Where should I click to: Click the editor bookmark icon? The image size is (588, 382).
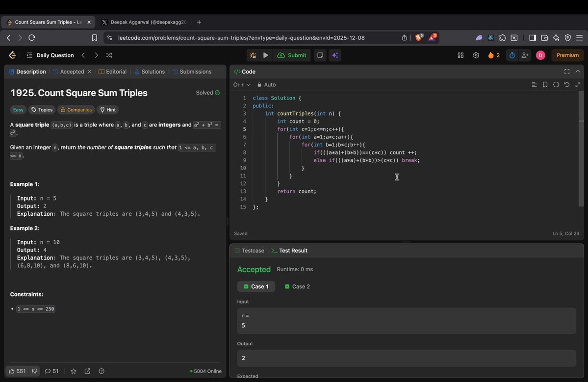point(545,85)
